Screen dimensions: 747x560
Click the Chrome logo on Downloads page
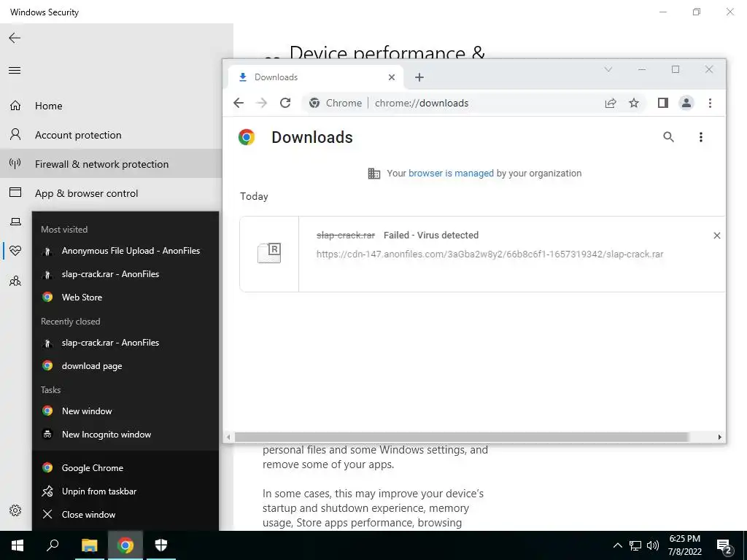(x=247, y=137)
